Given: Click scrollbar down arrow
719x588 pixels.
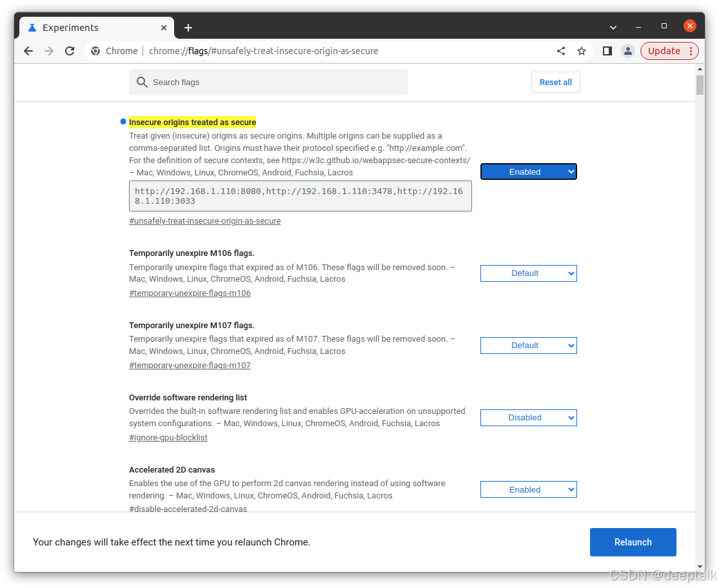Looking at the screenshot, I should pos(700,567).
